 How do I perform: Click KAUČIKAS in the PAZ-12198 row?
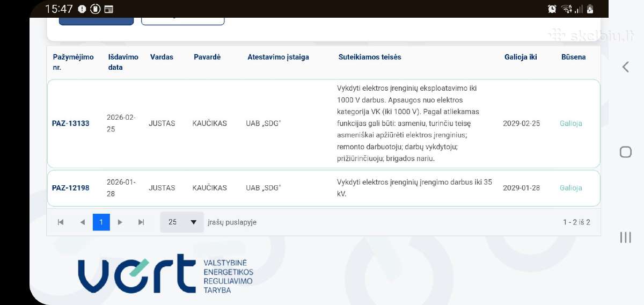pos(210,188)
